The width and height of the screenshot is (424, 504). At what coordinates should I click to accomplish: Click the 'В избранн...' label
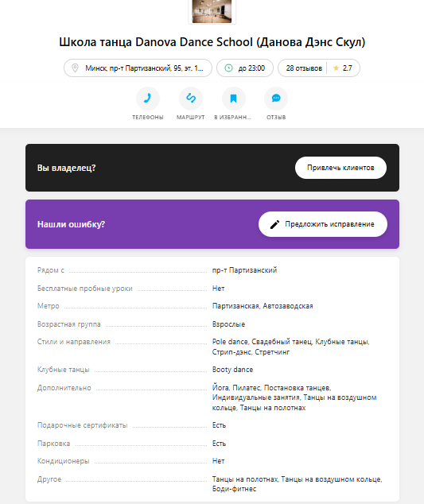pyautogui.click(x=232, y=118)
